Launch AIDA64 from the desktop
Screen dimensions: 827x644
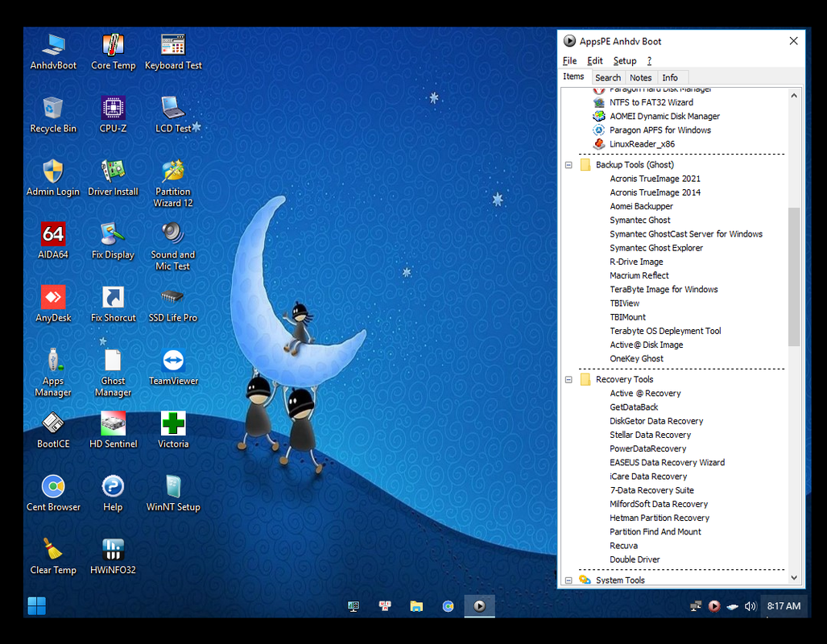pos(53,241)
